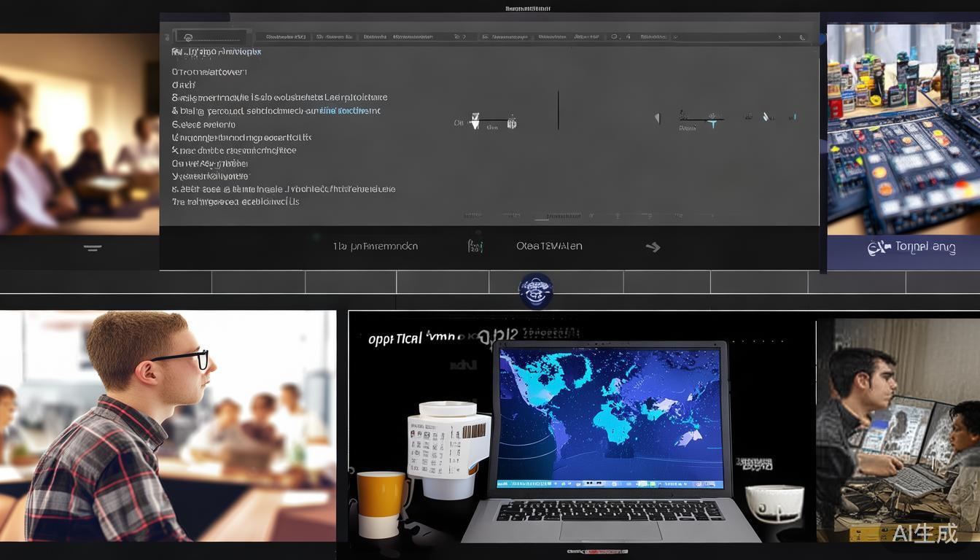This screenshot has height=560, width=980.
Task: Click the search icon in top-left toolbar
Action: coord(188,36)
